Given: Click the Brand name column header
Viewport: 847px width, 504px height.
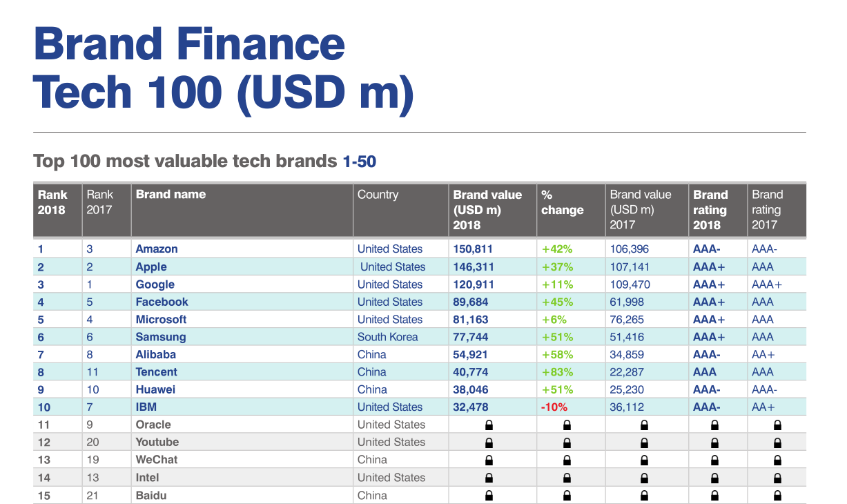Looking at the screenshot, I should click(x=171, y=195).
